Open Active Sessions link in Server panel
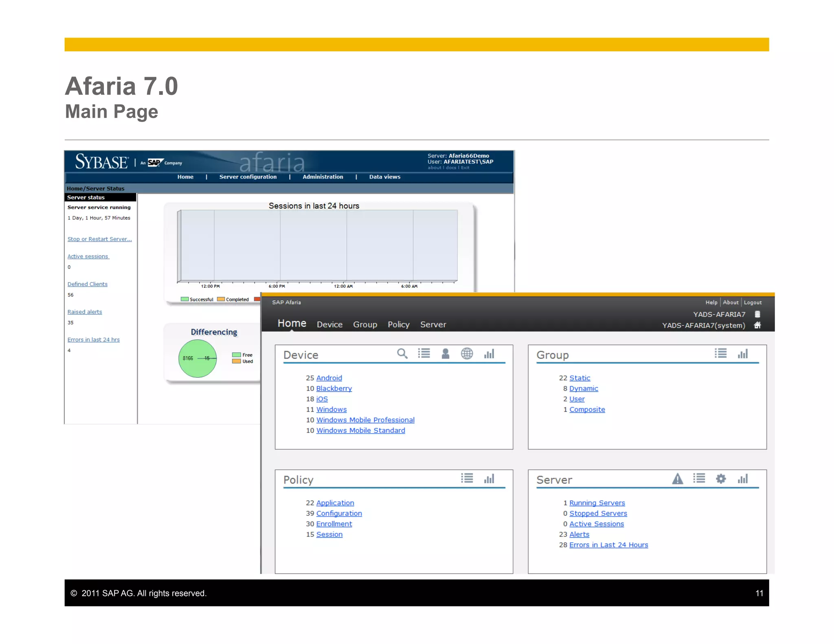Screen dimensions: 834x644 click(x=596, y=524)
